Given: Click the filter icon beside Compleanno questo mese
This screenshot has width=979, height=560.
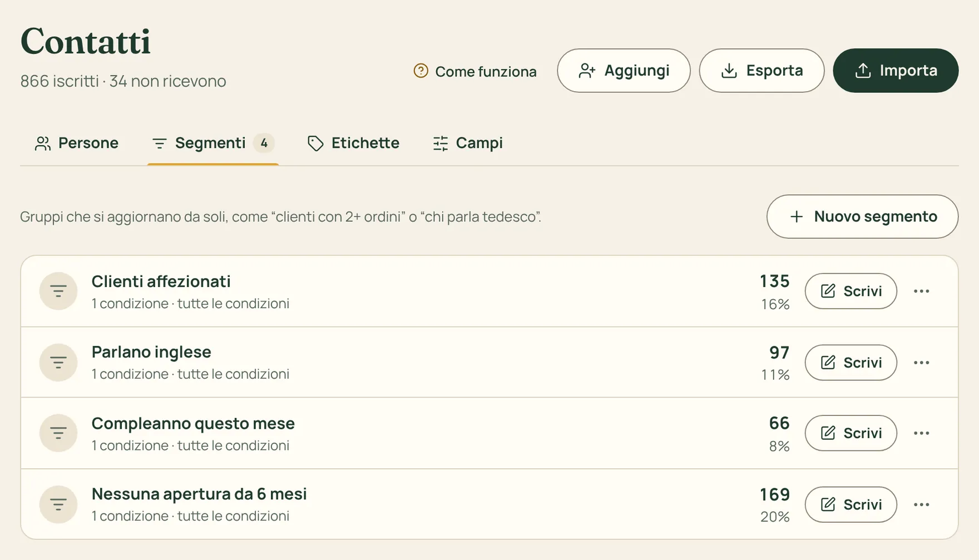Looking at the screenshot, I should (x=58, y=433).
